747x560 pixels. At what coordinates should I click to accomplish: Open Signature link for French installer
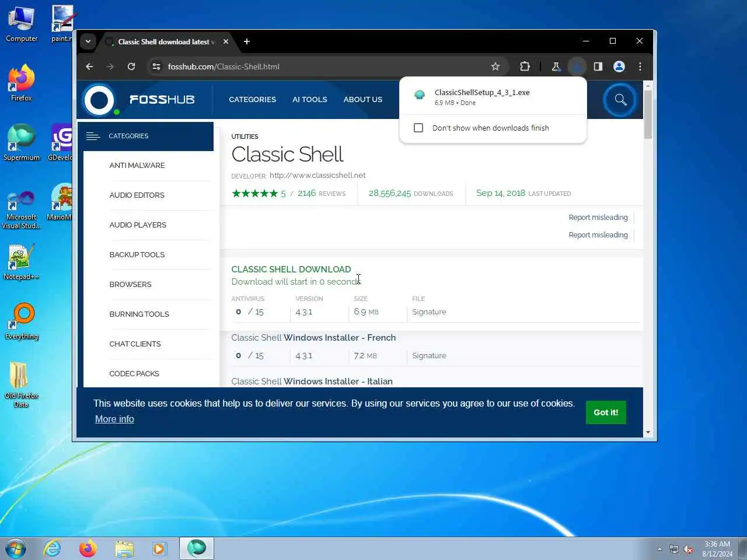point(429,356)
